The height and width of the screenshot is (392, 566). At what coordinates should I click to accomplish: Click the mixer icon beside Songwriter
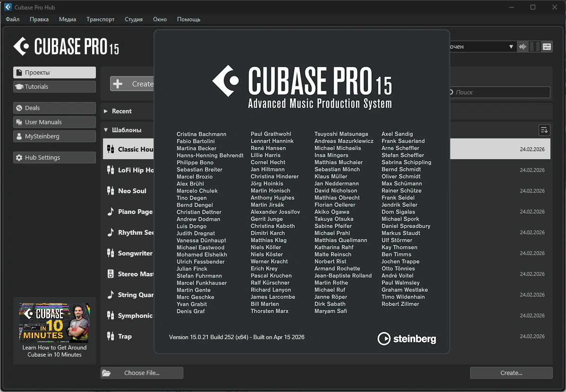pos(111,253)
